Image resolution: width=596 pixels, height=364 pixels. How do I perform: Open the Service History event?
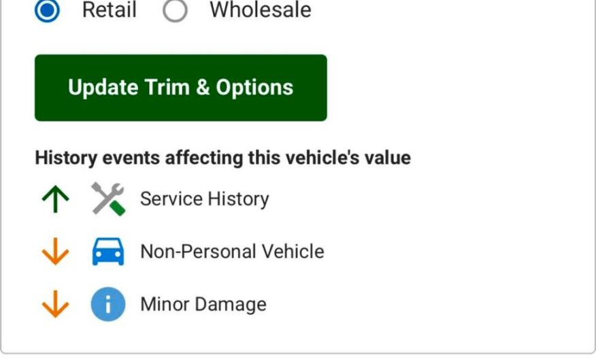(204, 199)
